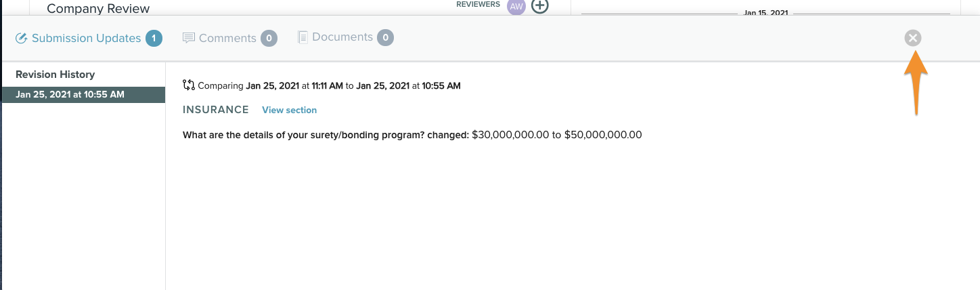
Task: Click the Company Review title
Action: click(x=98, y=9)
